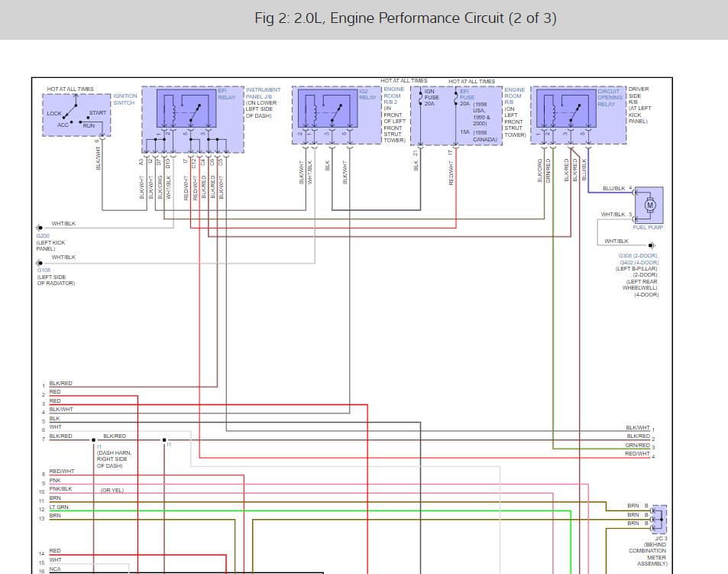Click the (OR YEL) wire note

pos(112,490)
